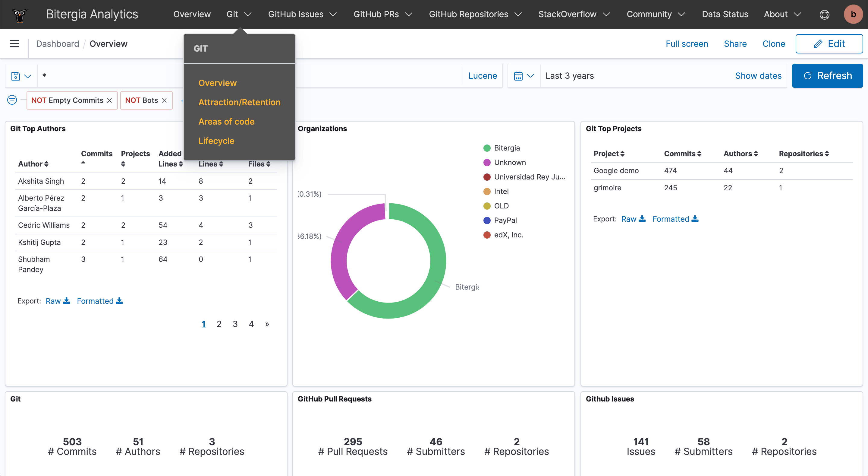Image resolution: width=868 pixels, height=476 pixels.
Task: Sort Git Top Authors by Author
Action: pyautogui.click(x=33, y=164)
